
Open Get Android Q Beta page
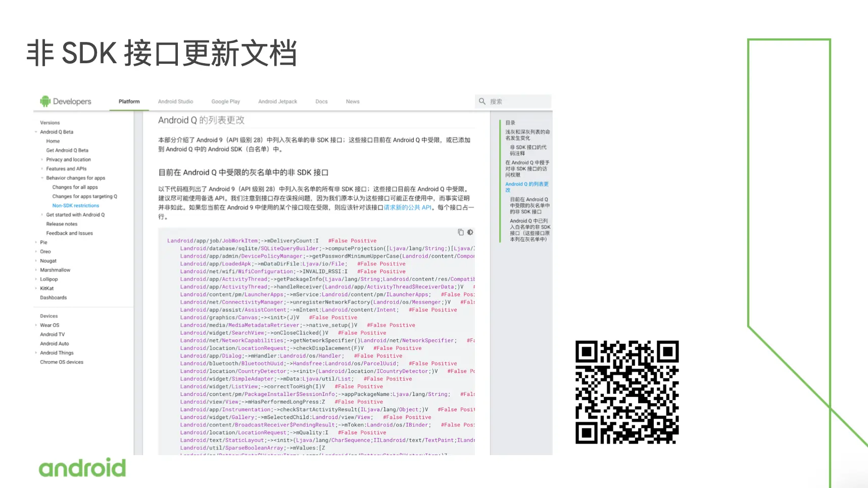(67, 150)
